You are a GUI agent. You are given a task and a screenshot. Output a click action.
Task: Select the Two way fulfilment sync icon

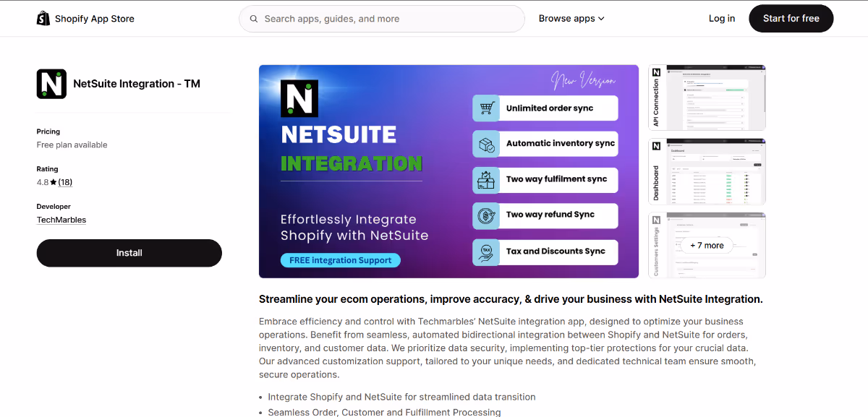[487, 179]
